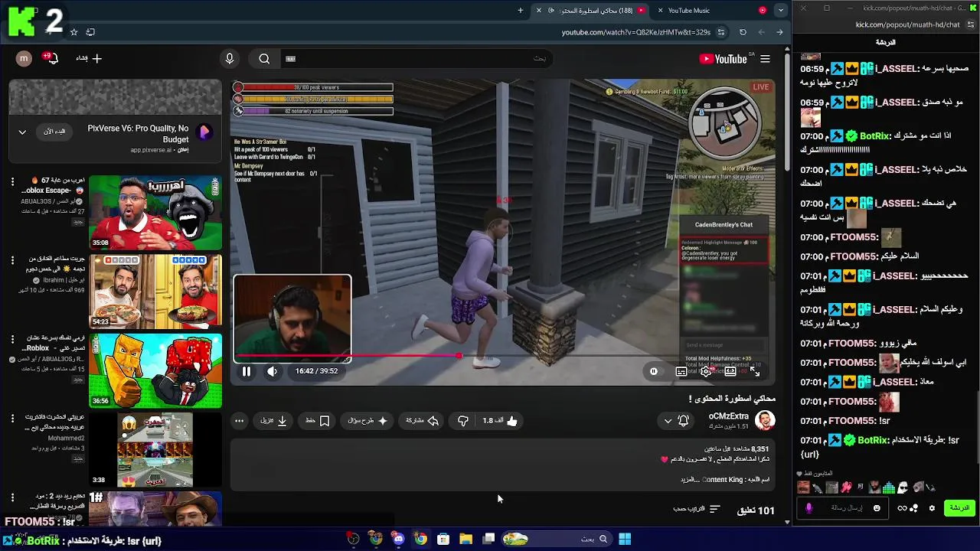The width and height of the screenshot is (980, 551).
Task: Switch to the YouTube Music browser tab
Action: (x=712, y=10)
